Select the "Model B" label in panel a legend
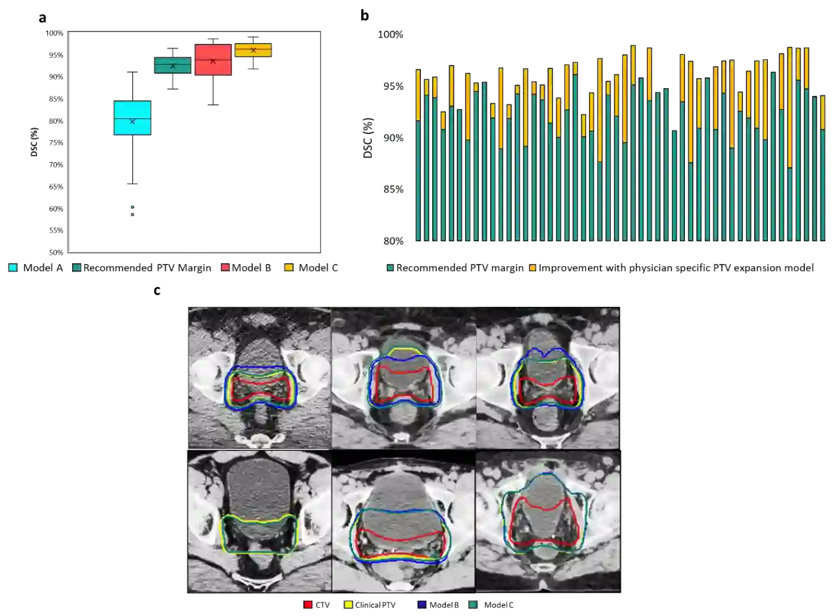840x616 pixels. coord(252,268)
